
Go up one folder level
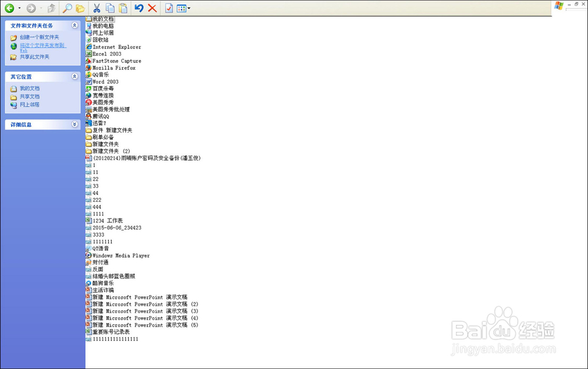51,8
